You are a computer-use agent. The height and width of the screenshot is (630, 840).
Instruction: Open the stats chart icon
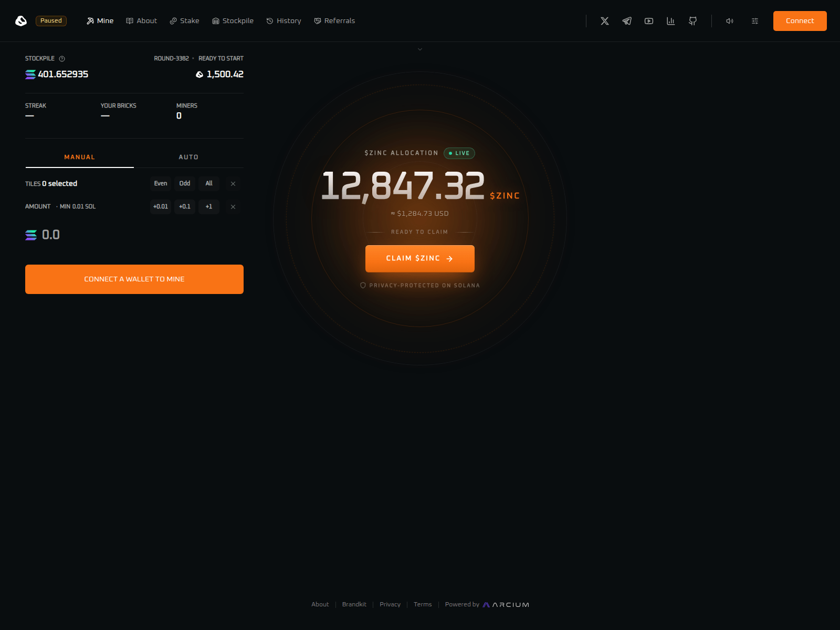pos(671,21)
